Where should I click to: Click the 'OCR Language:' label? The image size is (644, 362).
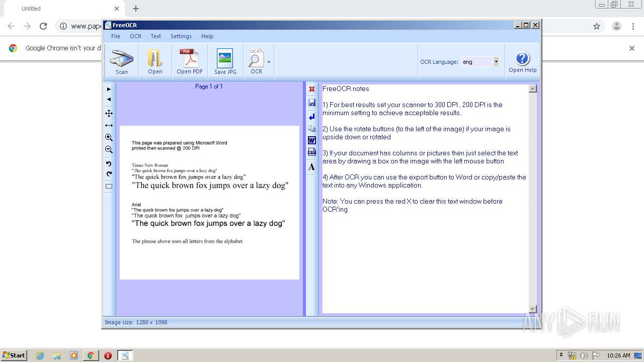439,62
